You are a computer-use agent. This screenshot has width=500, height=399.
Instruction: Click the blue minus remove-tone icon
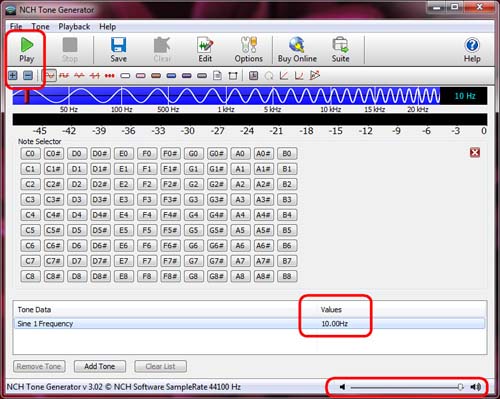[x=28, y=75]
